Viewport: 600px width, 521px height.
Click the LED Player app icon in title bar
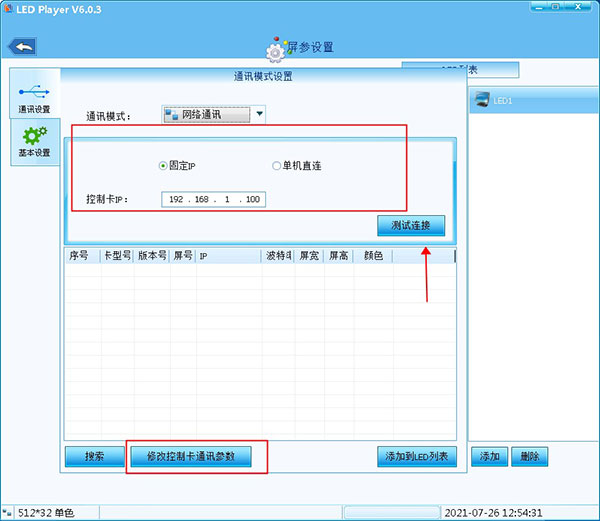(8, 8)
